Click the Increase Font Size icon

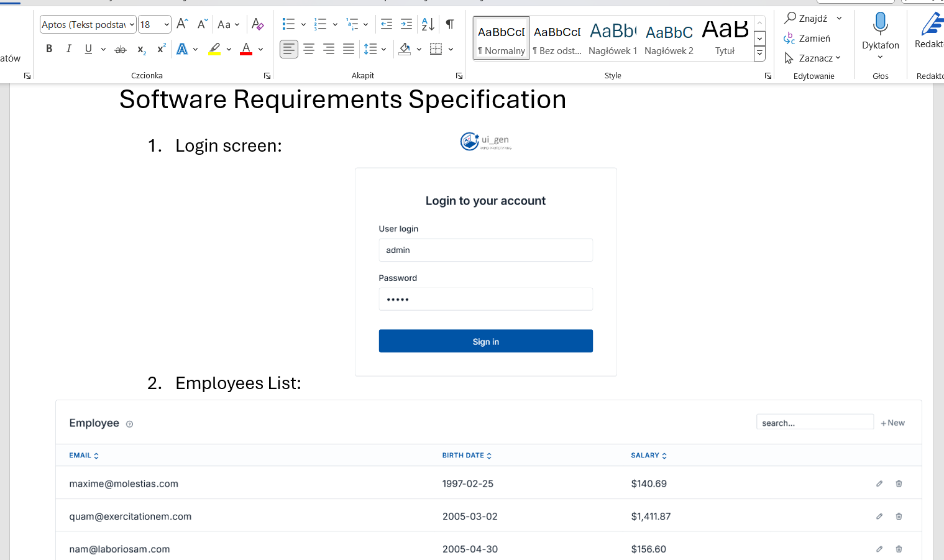[182, 24]
